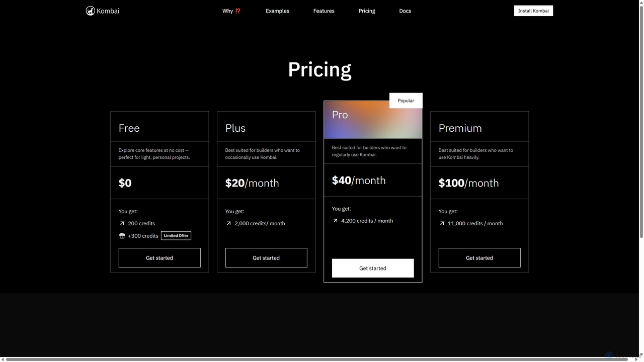Click the 200 credits text

pyautogui.click(x=141, y=223)
